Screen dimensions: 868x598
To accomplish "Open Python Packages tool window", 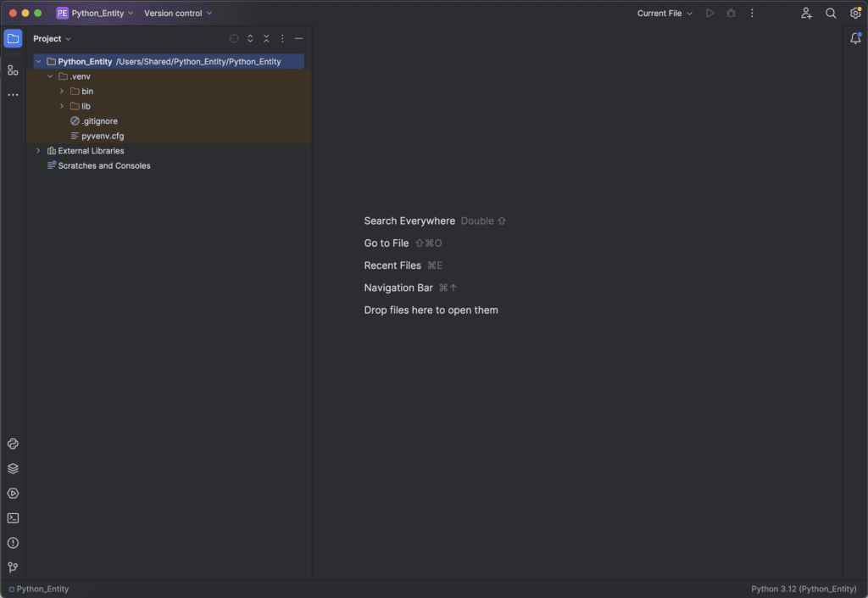I will [x=13, y=468].
